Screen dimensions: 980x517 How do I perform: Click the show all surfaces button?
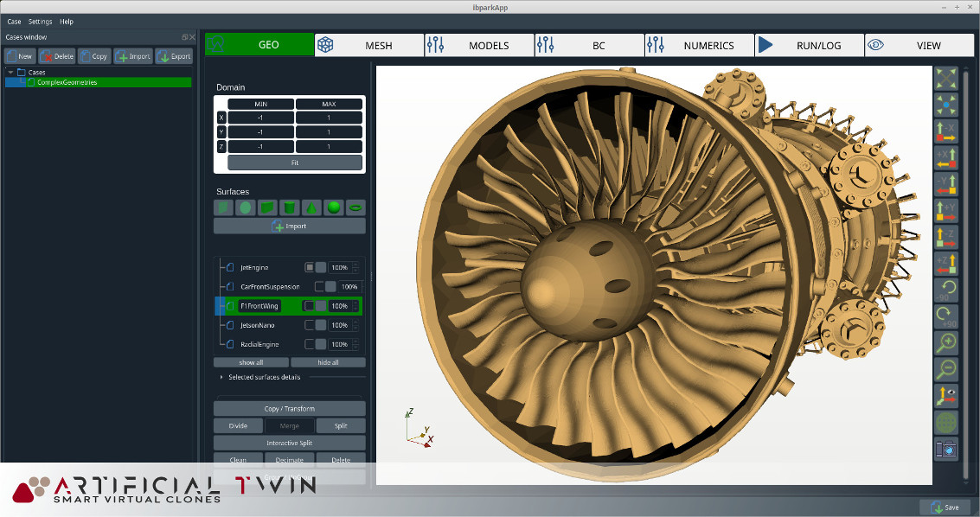pos(251,362)
